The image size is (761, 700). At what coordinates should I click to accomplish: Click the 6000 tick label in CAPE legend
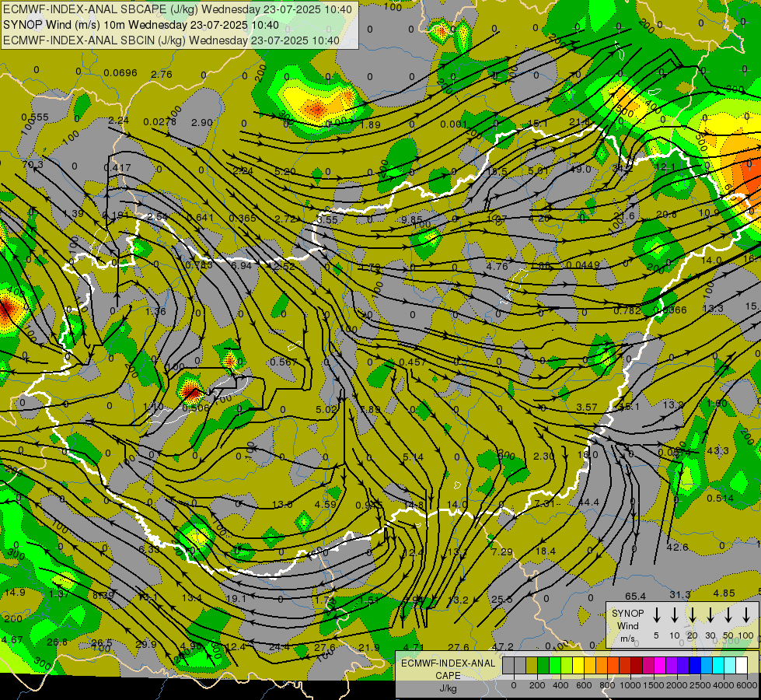748,685
